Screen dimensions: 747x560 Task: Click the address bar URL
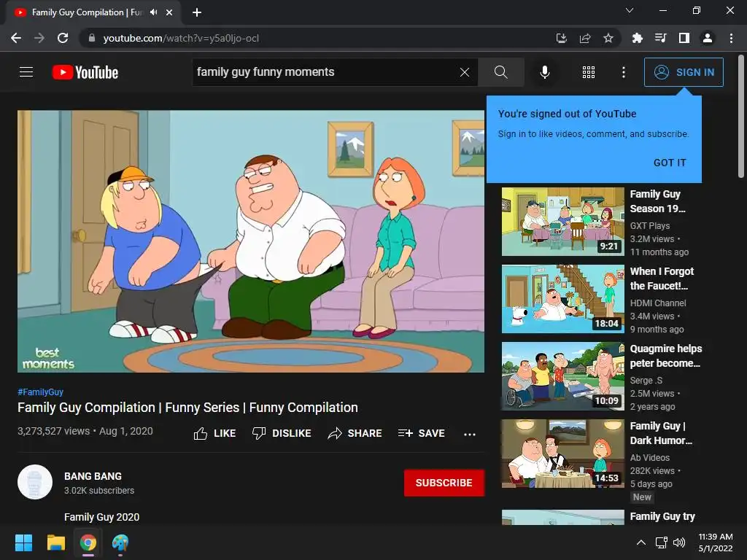coord(181,38)
